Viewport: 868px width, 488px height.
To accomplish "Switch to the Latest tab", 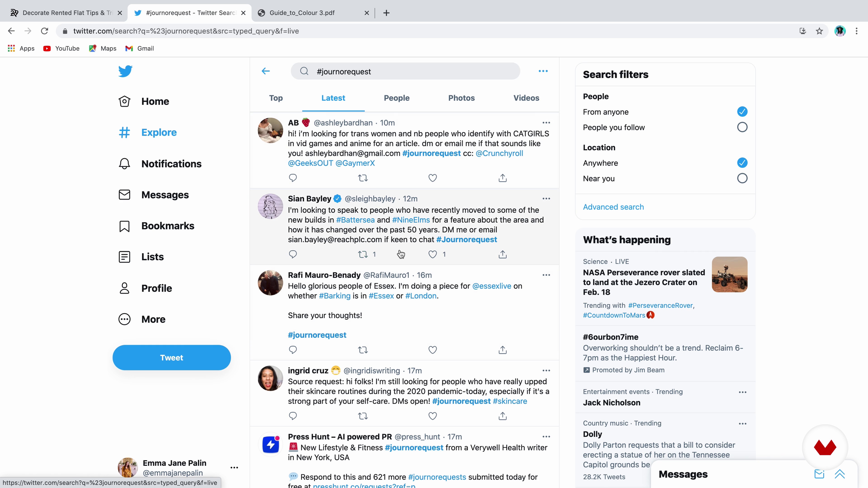I will coord(333,98).
